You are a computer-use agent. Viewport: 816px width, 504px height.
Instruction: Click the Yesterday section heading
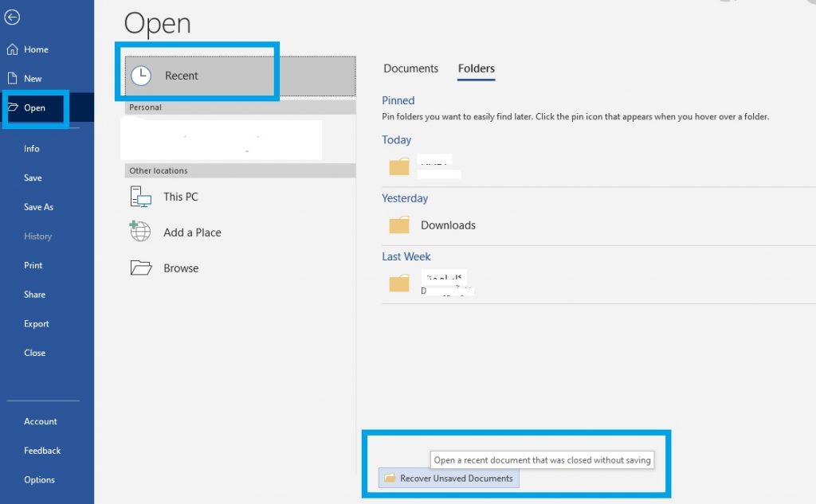coord(405,198)
